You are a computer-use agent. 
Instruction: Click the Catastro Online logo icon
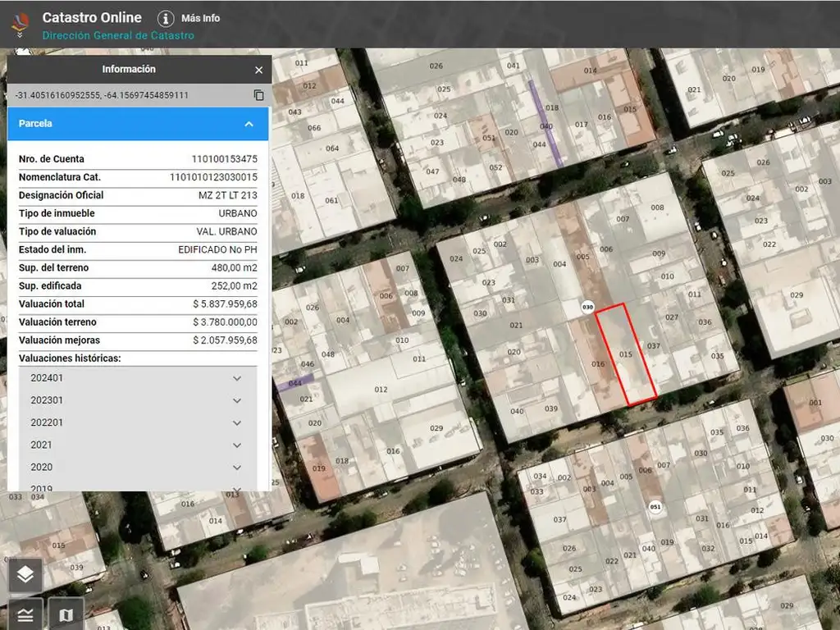[x=20, y=22]
